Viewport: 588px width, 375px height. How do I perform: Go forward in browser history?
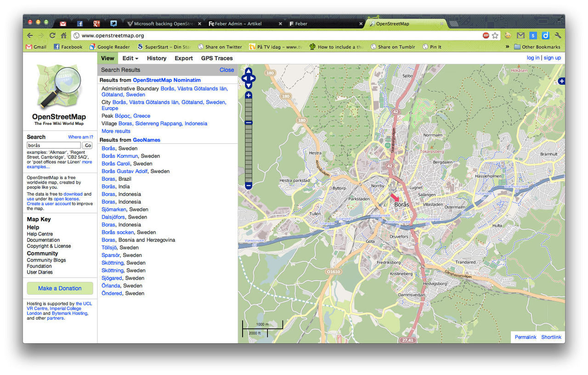pos(41,35)
